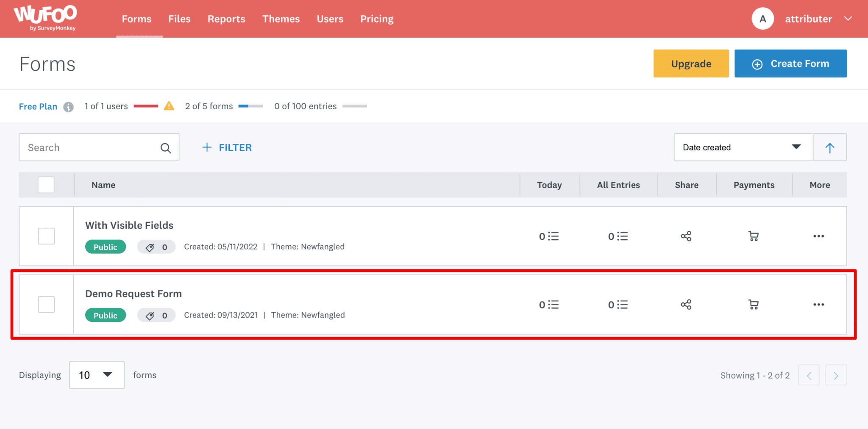This screenshot has width=868, height=429.
Task: Click the Free Plan info icon
Action: [69, 107]
